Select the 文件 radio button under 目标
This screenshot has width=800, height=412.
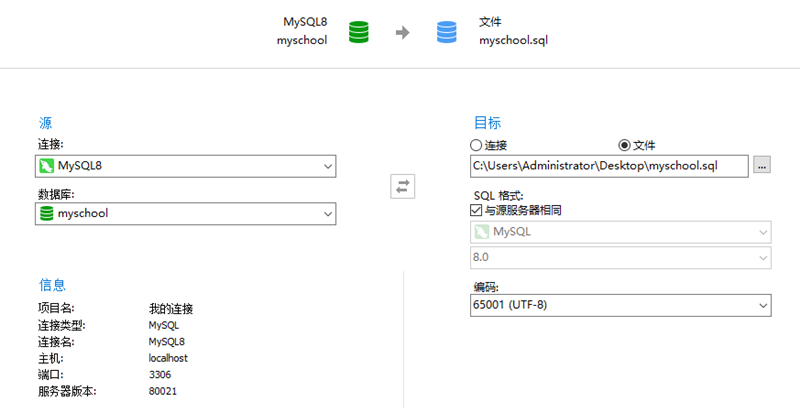click(625, 145)
